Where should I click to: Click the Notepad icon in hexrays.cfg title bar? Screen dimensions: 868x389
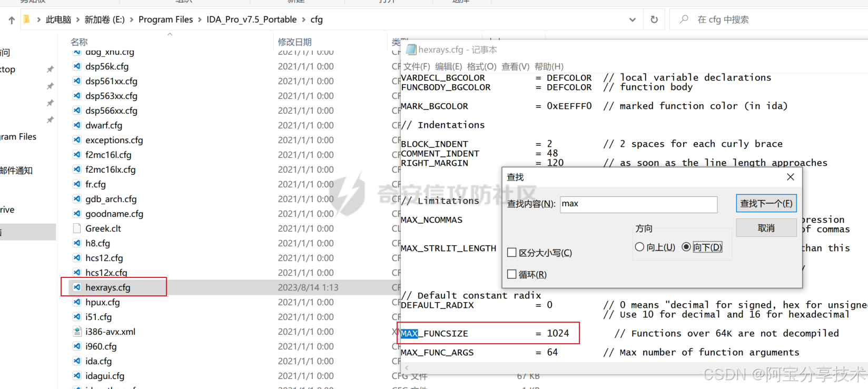tap(411, 49)
